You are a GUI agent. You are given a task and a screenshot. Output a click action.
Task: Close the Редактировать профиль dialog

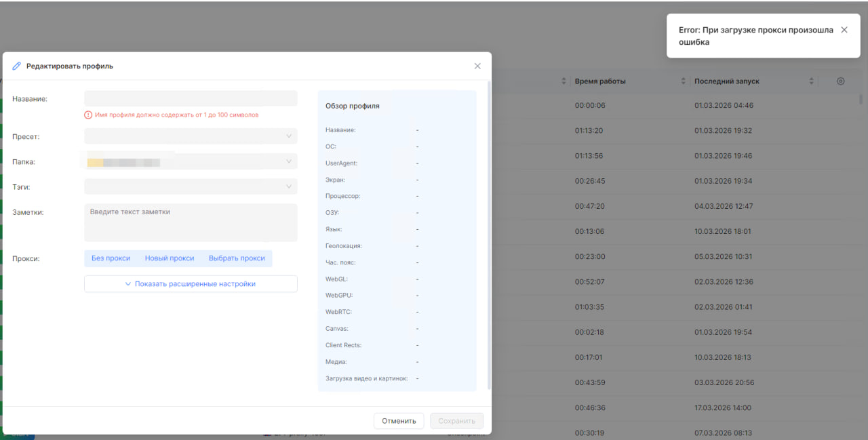pos(477,66)
